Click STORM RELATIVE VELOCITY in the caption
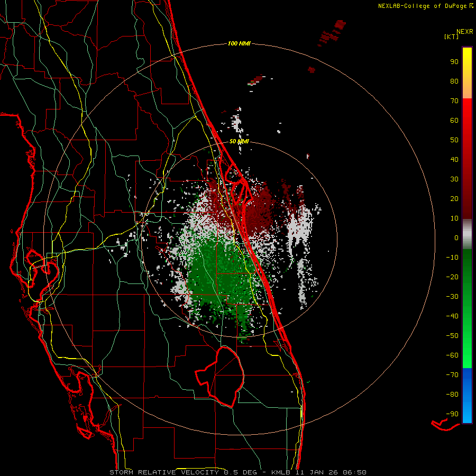 coord(164,472)
